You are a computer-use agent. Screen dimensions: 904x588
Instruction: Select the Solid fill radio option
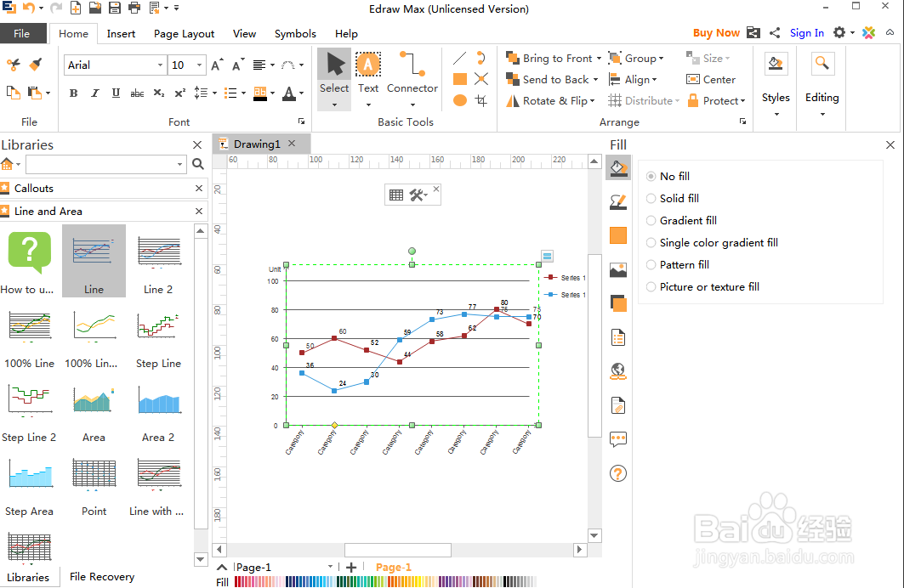click(651, 198)
